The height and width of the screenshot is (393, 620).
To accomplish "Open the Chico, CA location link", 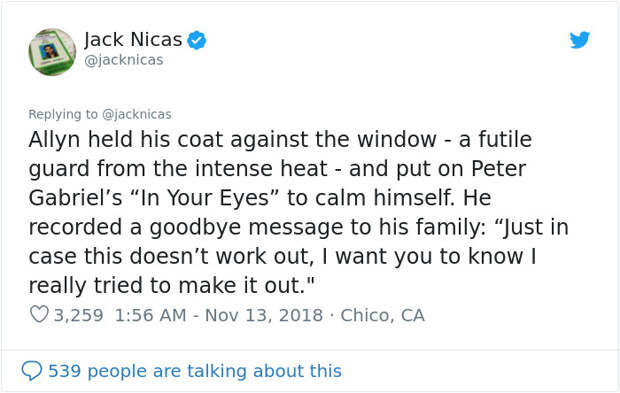I will point(383,315).
